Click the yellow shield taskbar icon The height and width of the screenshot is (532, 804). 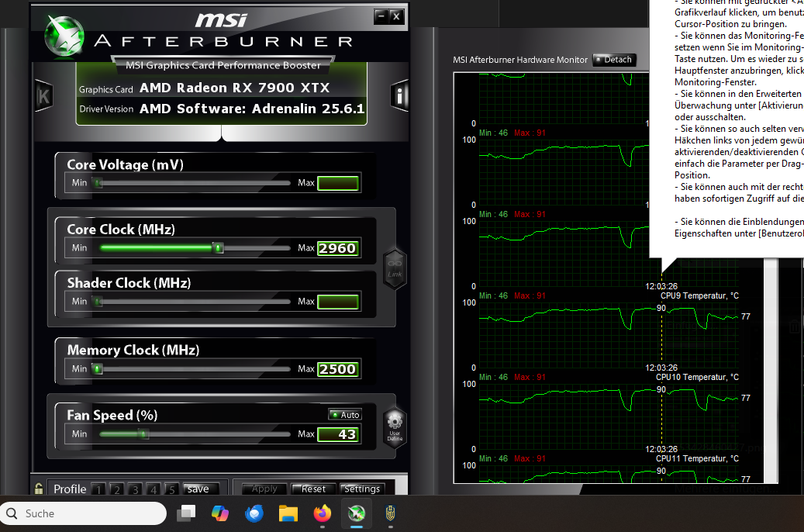pyautogui.click(x=391, y=513)
